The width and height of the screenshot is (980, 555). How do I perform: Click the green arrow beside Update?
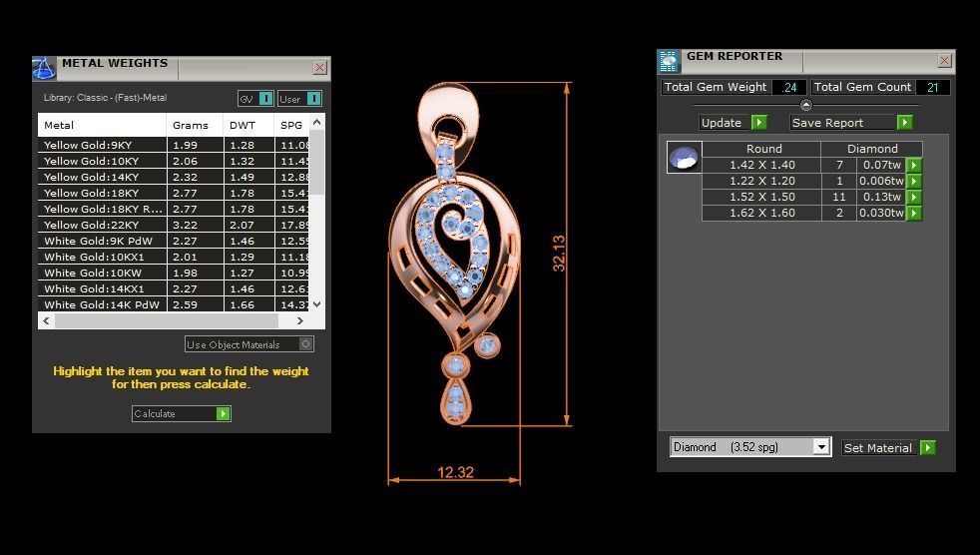[x=758, y=123]
